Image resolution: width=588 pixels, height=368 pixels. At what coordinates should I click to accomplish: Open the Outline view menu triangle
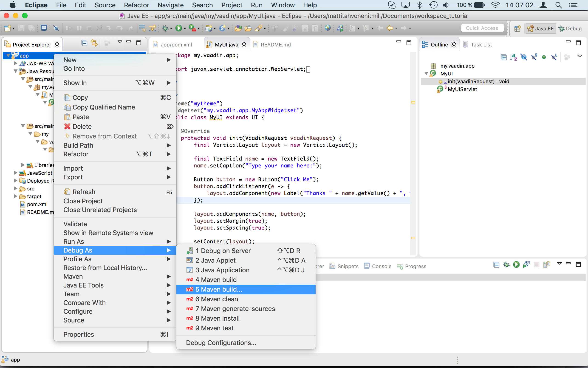pos(580,56)
